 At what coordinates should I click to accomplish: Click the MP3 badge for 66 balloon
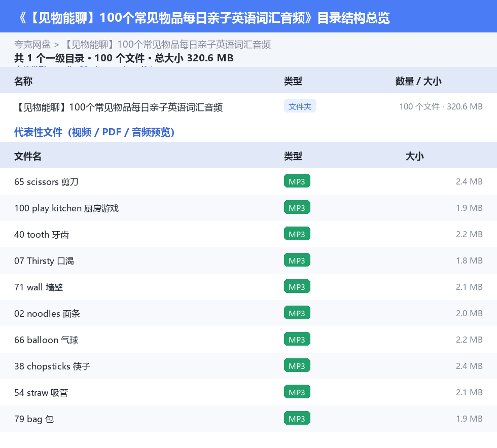[297, 339]
